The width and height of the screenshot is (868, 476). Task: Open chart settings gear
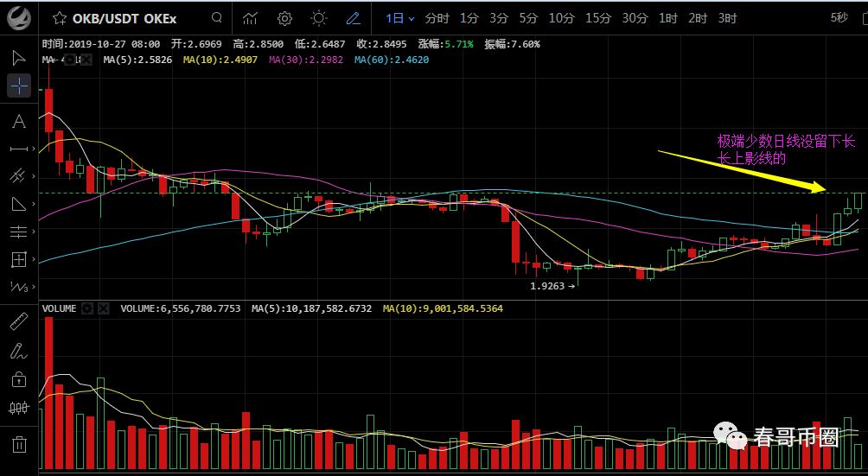click(x=284, y=18)
